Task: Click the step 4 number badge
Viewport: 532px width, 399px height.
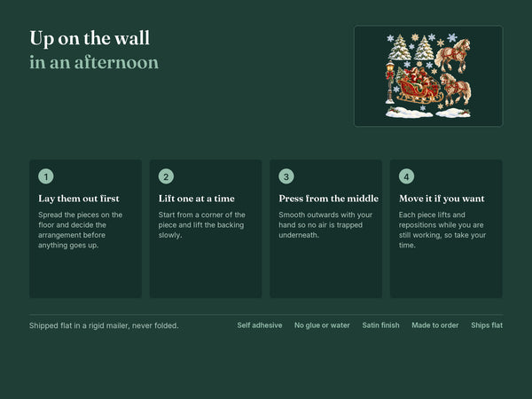Action: pos(406,176)
